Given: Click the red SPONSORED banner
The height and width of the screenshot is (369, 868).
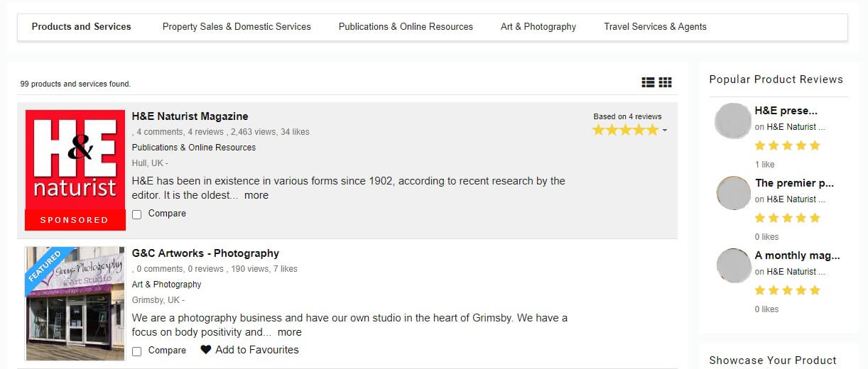Looking at the screenshot, I should [x=75, y=220].
